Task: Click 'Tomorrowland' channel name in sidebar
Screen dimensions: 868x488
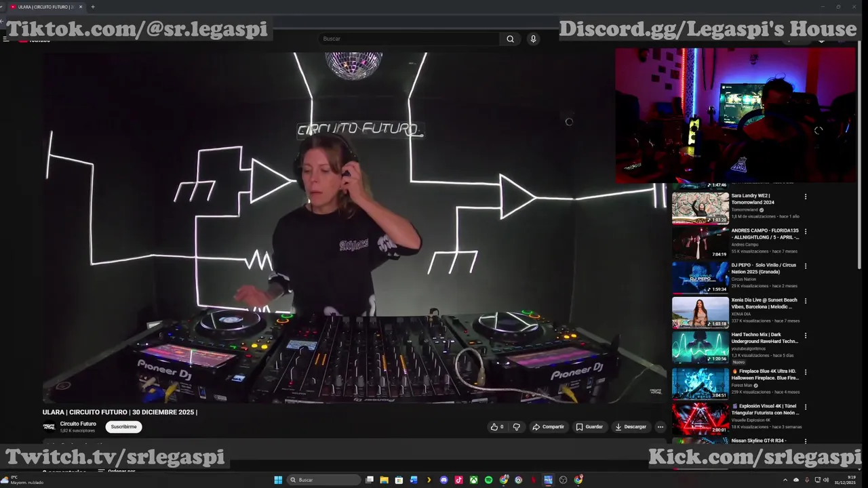Action: point(745,210)
